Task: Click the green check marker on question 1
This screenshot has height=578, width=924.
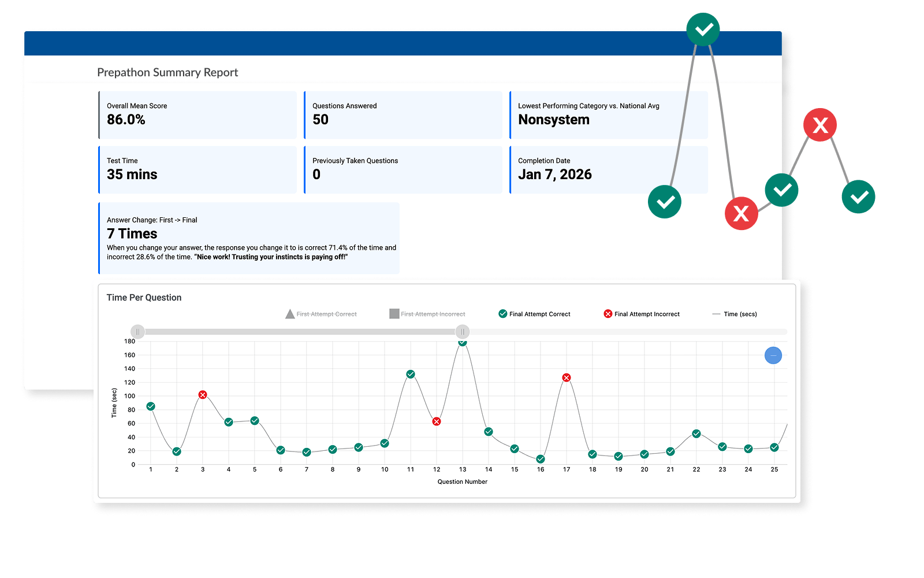Action: [151, 407]
